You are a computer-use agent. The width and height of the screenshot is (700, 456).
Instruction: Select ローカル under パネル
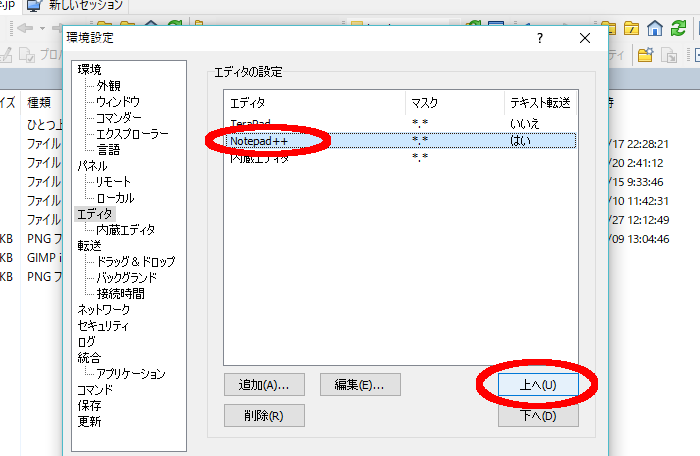coord(115,198)
